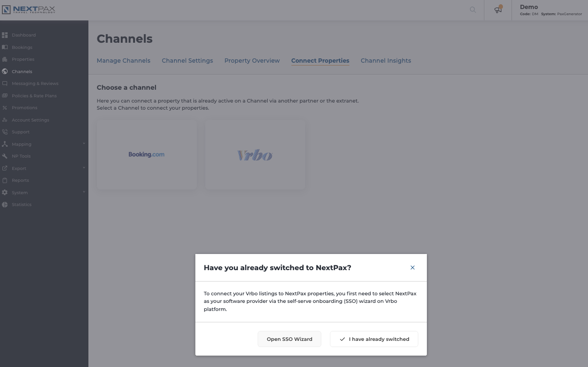The width and height of the screenshot is (588, 367).
Task: Confirm with I have already switched
Action: point(374,339)
